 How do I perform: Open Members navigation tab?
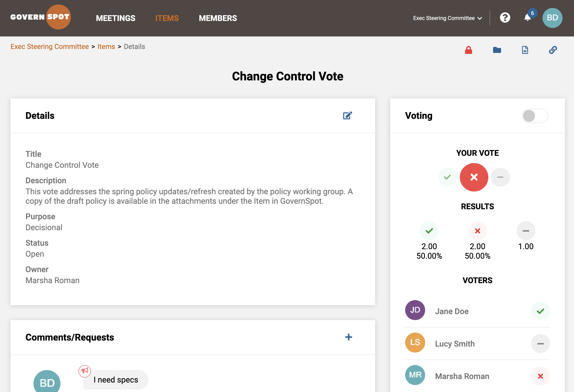pyautogui.click(x=218, y=18)
